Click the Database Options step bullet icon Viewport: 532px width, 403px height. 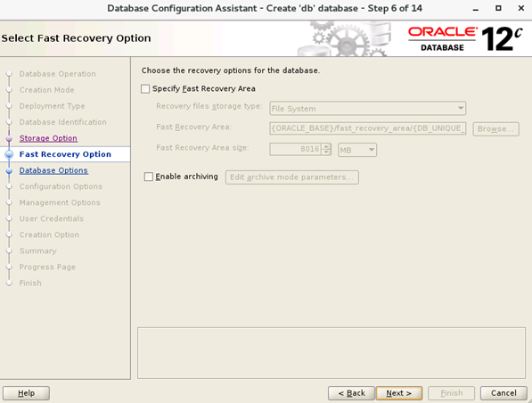9,171
